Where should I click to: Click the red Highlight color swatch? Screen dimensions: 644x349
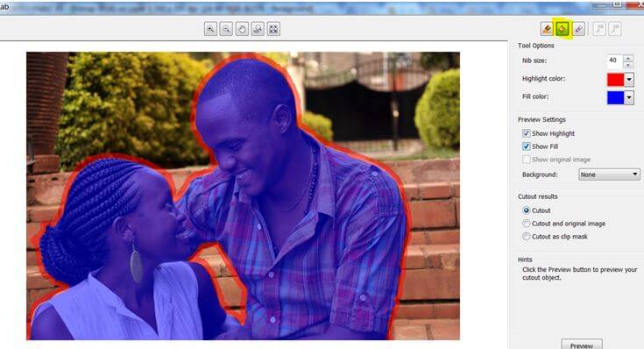[x=615, y=79]
